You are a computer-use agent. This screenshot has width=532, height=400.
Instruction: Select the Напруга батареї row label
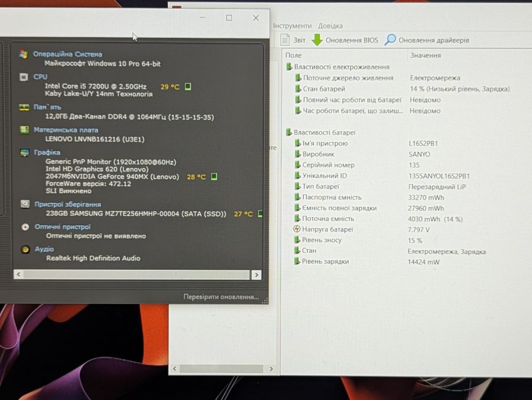point(327,229)
